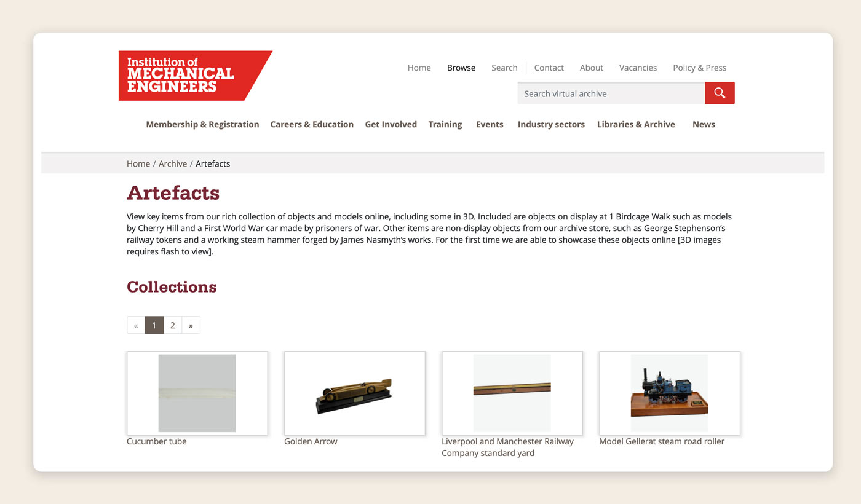Open the Membership & Registration menu
This screenshot has width=861, height=504.
[x=202, y=124]
